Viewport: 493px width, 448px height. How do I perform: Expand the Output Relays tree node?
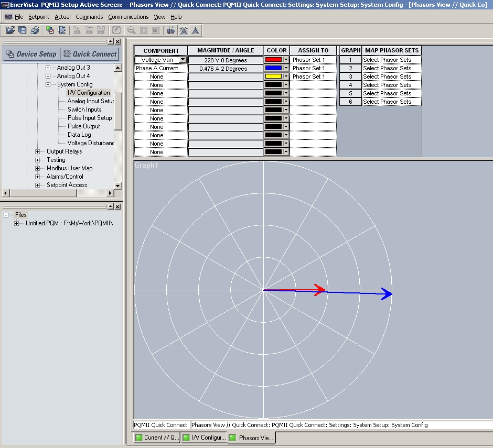37,151
